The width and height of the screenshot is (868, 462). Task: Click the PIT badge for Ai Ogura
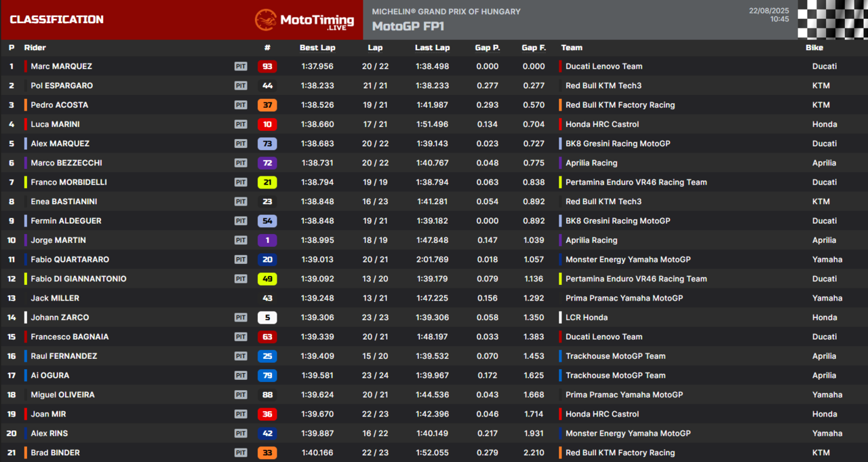point(241,375)
